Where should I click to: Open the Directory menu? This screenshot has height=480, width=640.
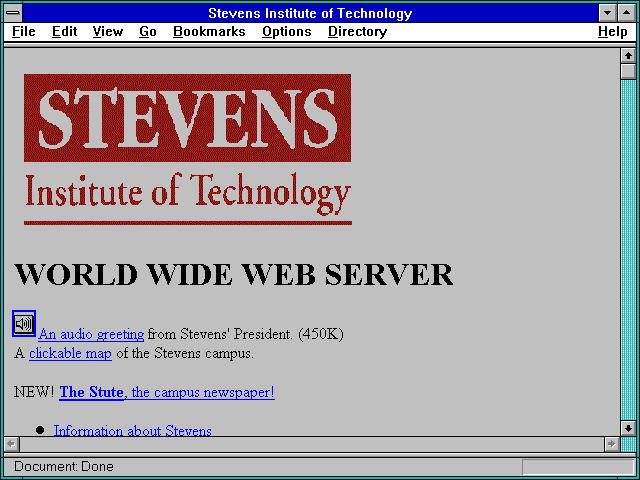[358, 32]
